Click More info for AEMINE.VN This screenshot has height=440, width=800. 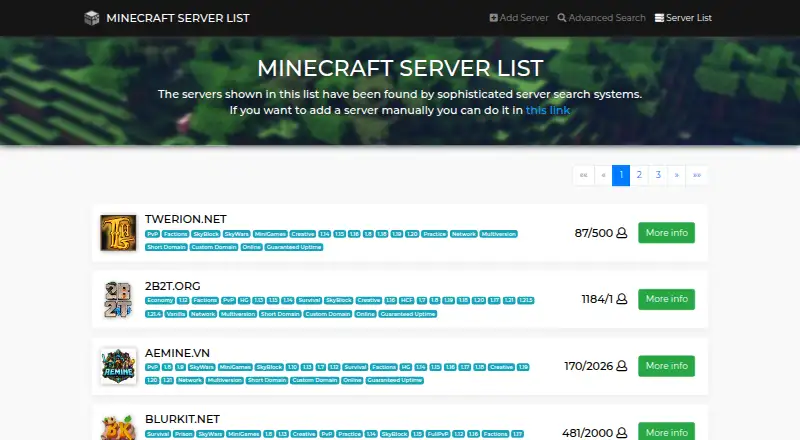(x=666, y=366)
